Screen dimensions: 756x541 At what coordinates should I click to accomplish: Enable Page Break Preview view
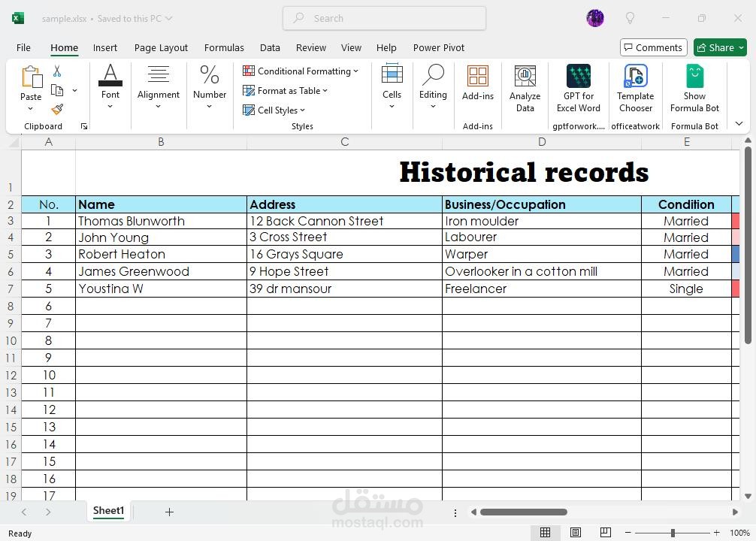pos(606,532)
